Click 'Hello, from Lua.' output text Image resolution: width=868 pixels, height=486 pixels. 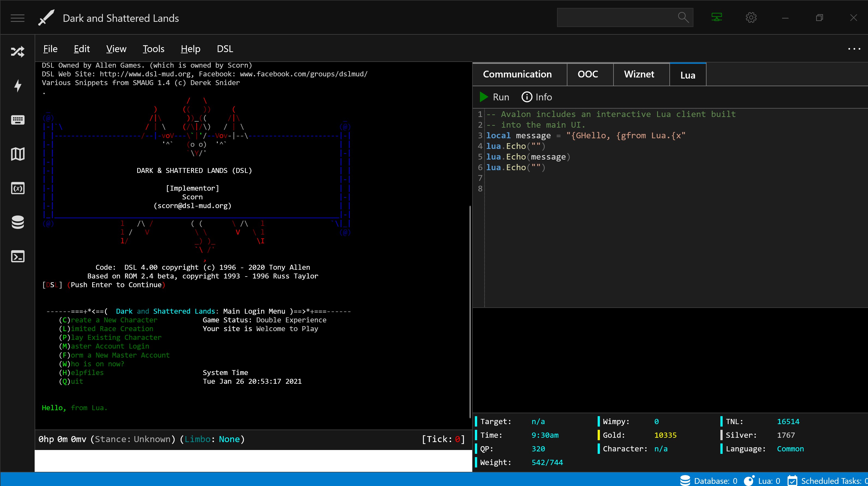point(74,407)
